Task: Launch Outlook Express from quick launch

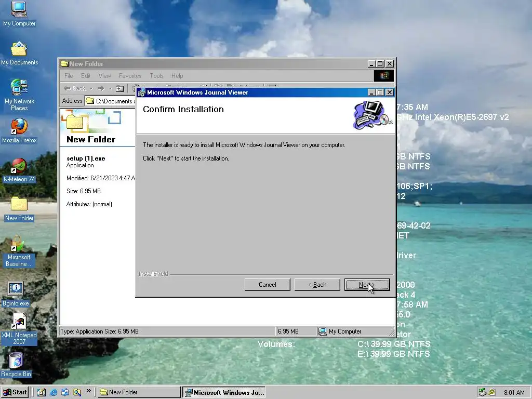Action: [65, 392]
